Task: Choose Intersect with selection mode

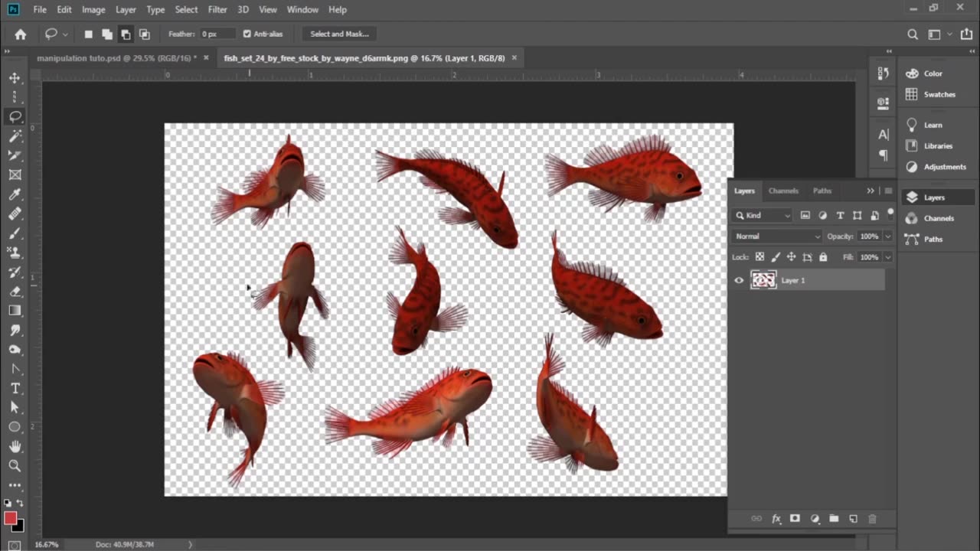Action: pos(144,34)
